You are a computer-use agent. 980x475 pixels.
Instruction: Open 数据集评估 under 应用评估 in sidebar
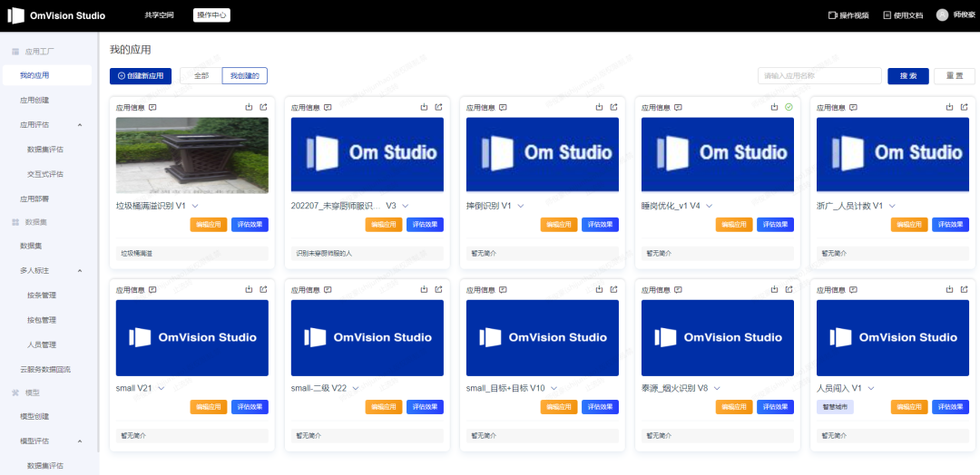pyautogui.click(x=45, y=150)
